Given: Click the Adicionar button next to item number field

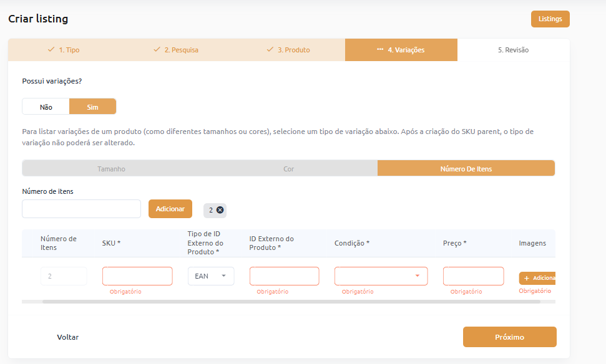Looking at the screenshot, I should (x=170, y=209).
